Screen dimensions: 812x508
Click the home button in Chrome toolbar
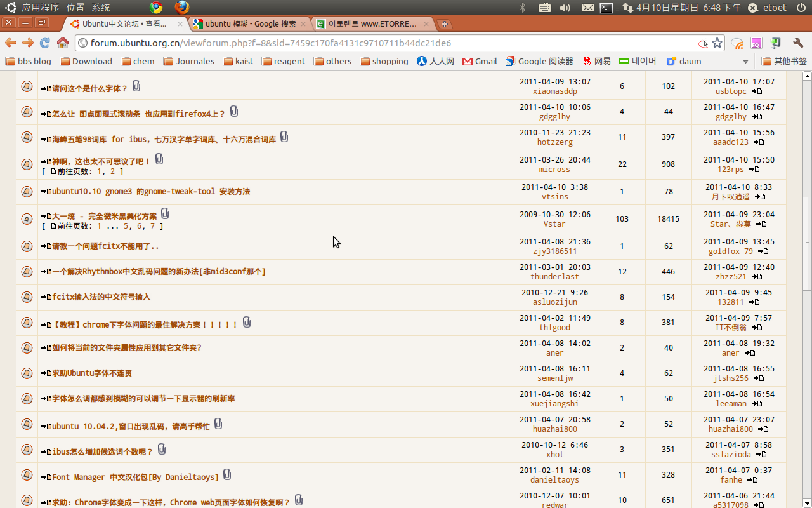62,43
